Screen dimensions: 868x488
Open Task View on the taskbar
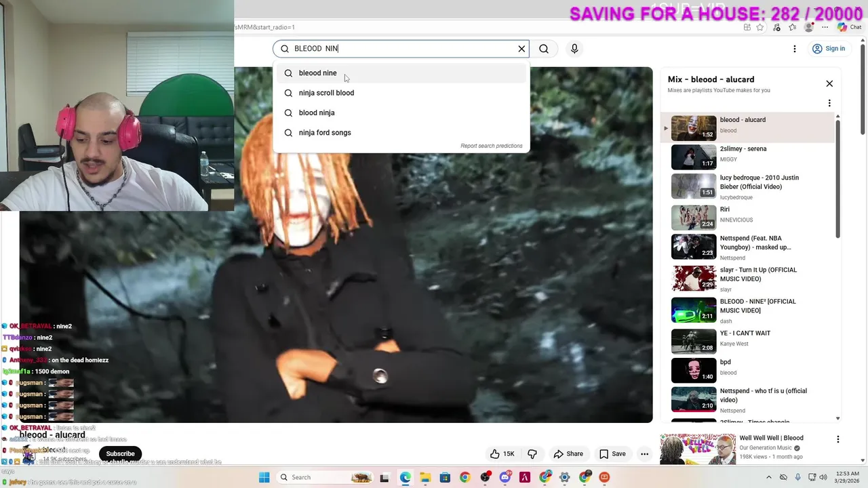[384, 477]
